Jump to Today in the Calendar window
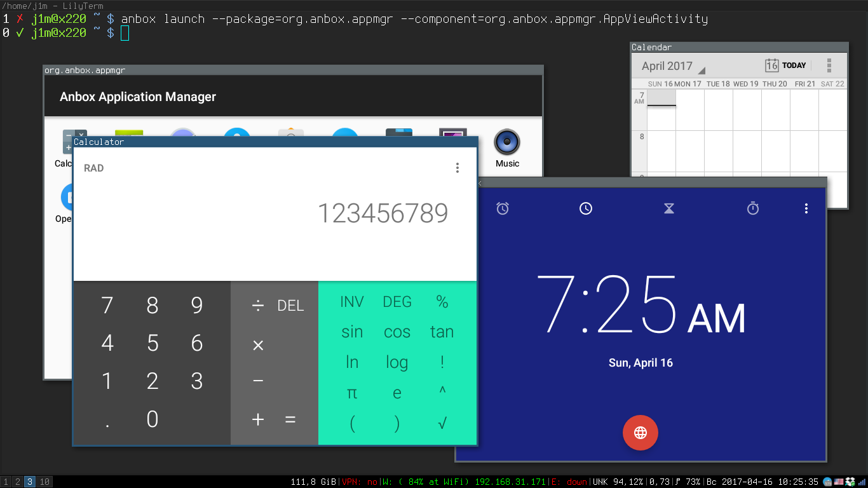The width and height of the screenshot is (868, 488). click(x=785, y=65)
